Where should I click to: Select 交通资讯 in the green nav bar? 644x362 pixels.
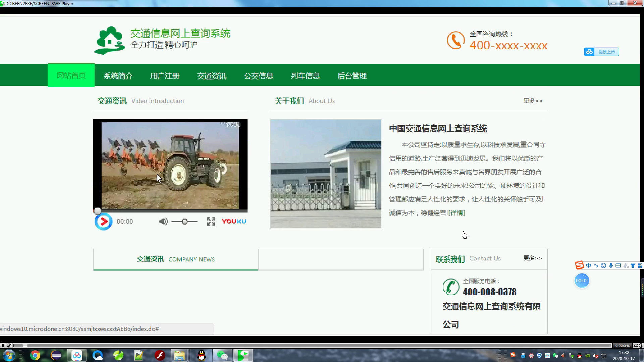click(212, 76)
